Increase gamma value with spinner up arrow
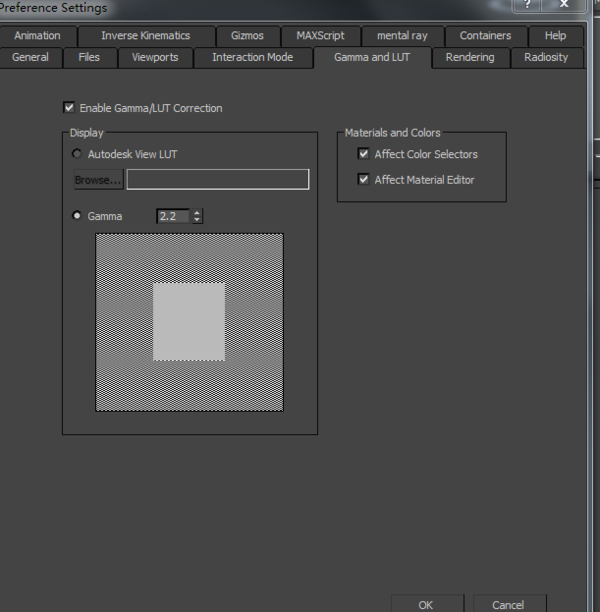Viewport: 600px width, 612px height. (x=197, y=212)
